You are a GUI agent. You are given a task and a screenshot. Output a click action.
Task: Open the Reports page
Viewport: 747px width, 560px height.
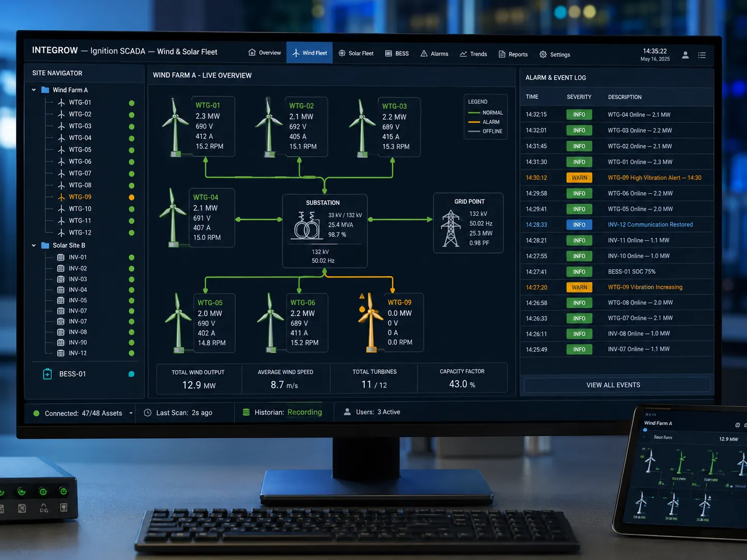(x=513, y=54)
